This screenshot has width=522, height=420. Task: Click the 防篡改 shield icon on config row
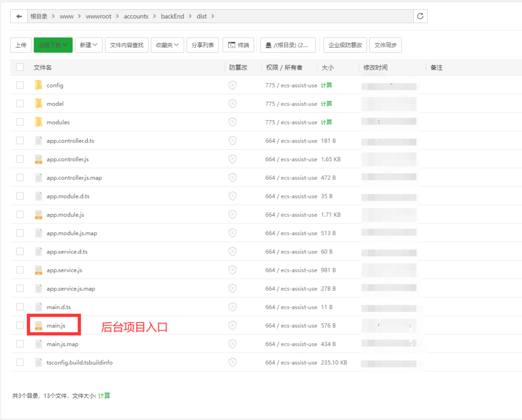tap(232, 85)
